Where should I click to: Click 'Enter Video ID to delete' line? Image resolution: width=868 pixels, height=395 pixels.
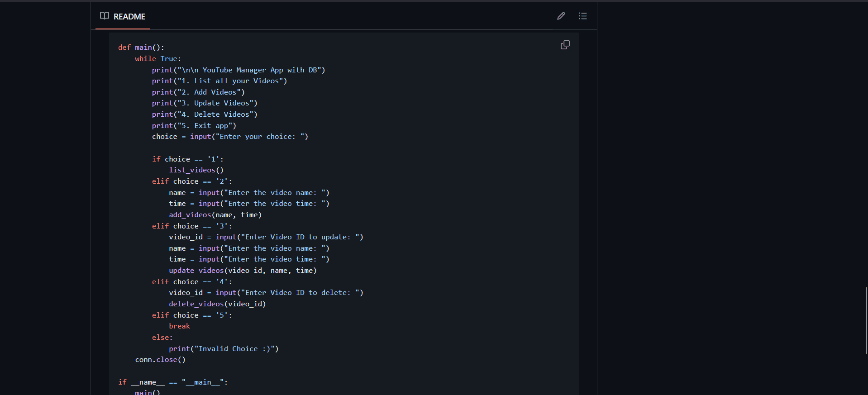pyautogui.click(x=266, y=293)
